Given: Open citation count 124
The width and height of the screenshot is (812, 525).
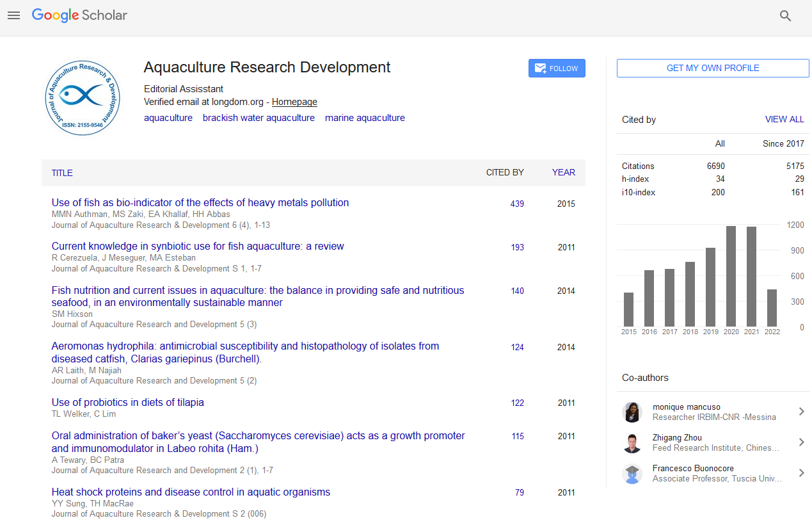Looking at the screenshot, I should [517, 347].
